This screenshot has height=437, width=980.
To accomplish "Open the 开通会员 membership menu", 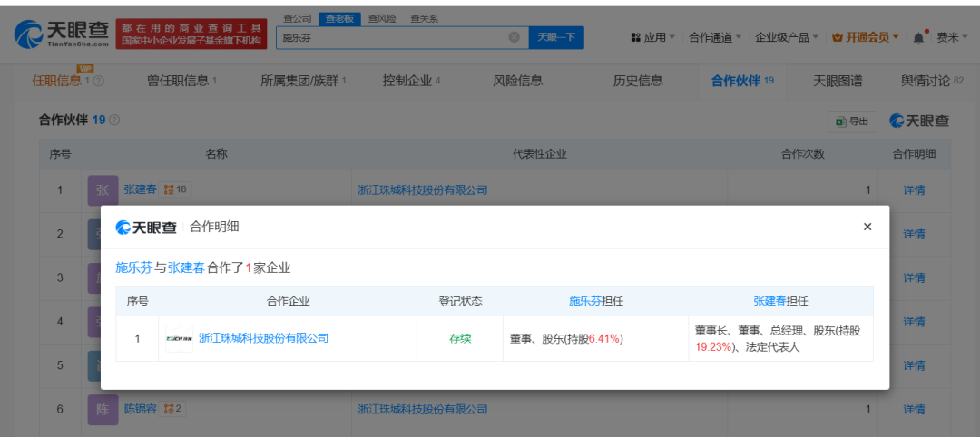I will 866,37.
